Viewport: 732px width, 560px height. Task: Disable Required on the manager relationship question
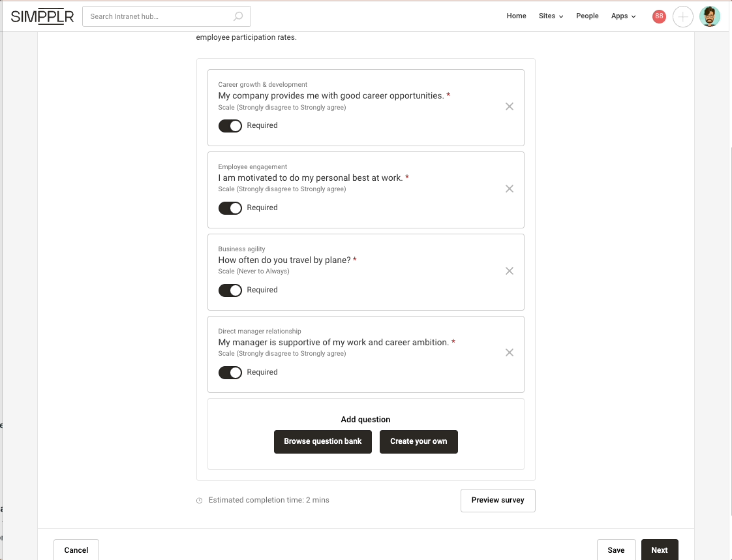[230, 372]
